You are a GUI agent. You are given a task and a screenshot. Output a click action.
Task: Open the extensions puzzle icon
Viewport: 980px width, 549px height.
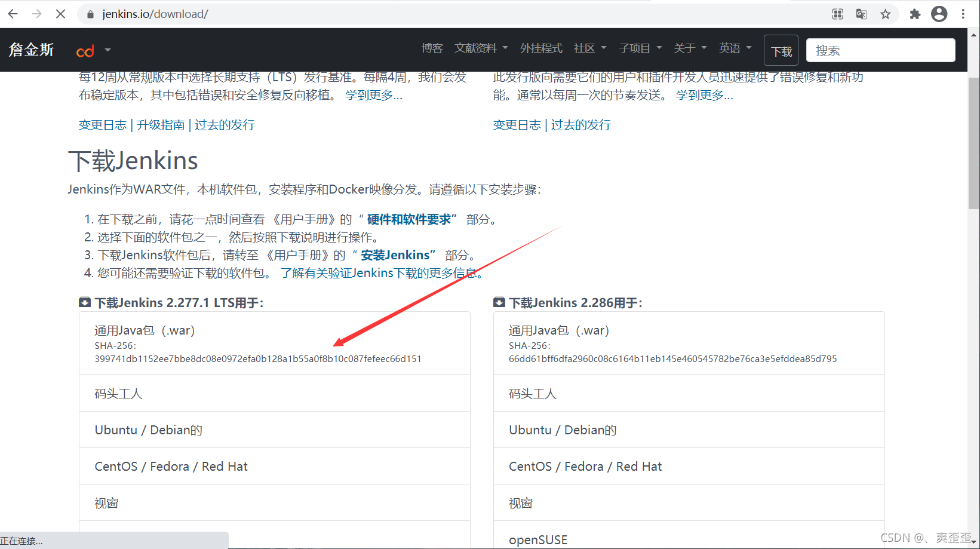coord(915,14)
